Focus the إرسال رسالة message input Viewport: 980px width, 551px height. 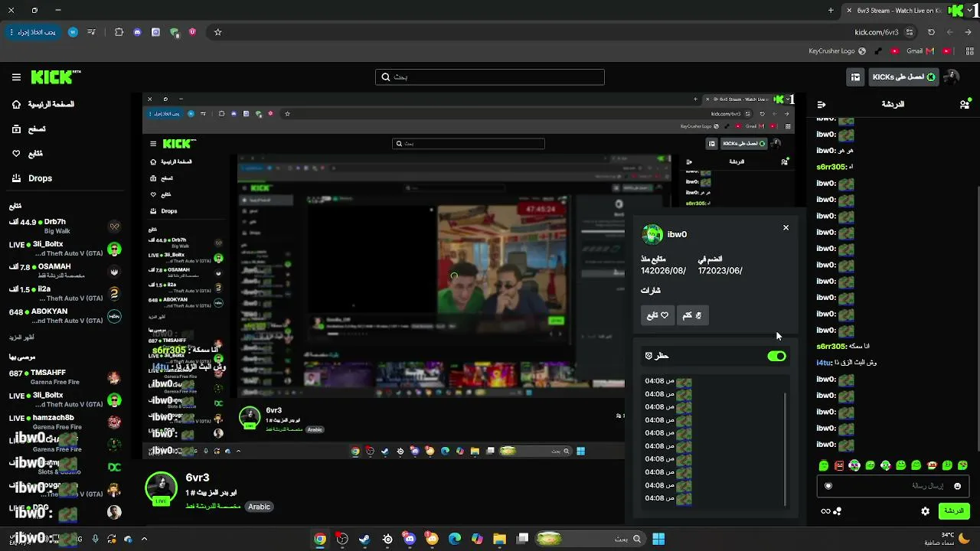click(x=893, y=486)
